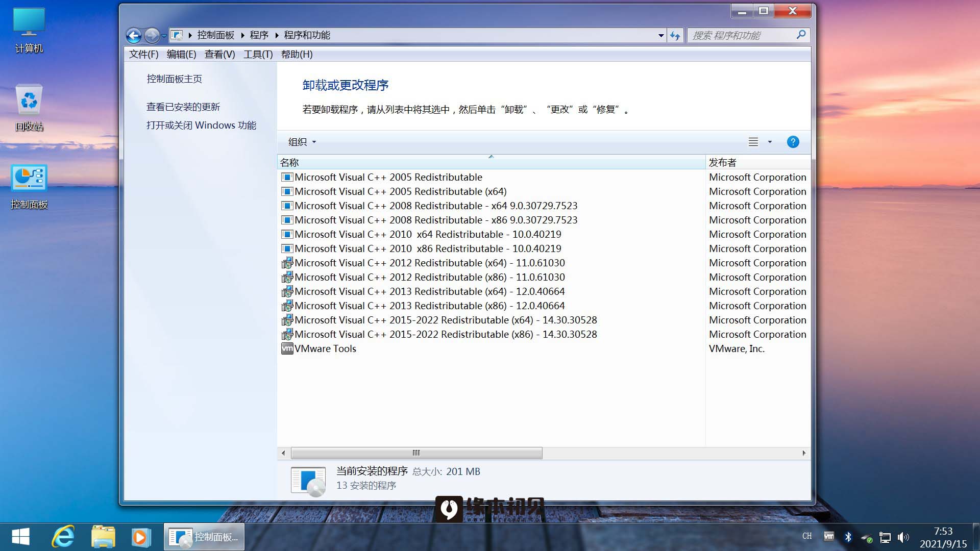
Task: Select the VMware Tools icon
Action: pyautogui.click(x=287, y=348)
